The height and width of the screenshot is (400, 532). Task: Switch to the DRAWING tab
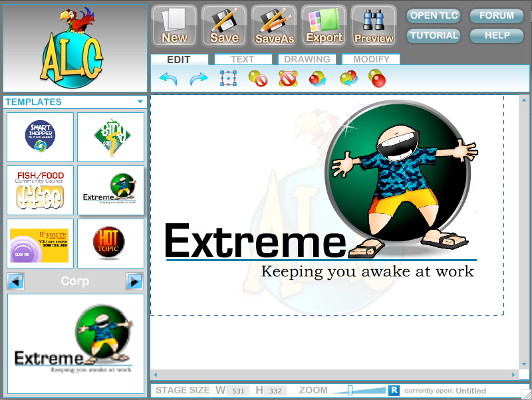(307, 59)
